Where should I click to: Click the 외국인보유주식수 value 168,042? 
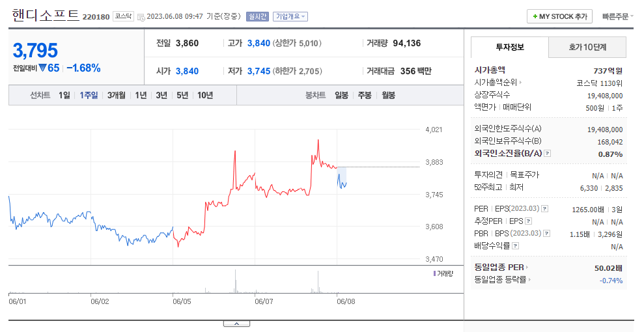tap(610, 142)
